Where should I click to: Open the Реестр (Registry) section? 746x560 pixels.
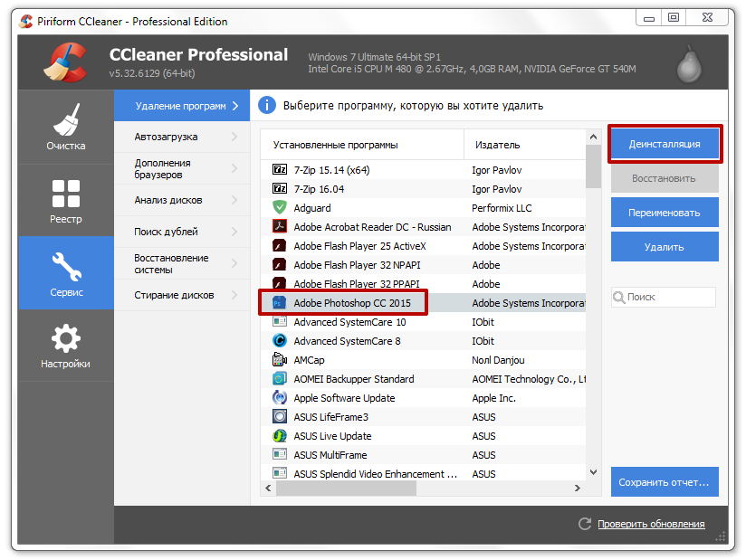point(66,201)
